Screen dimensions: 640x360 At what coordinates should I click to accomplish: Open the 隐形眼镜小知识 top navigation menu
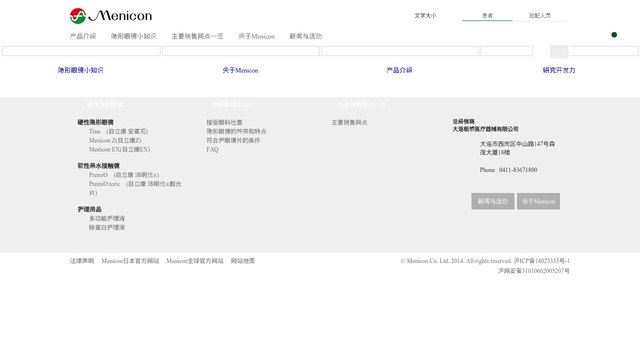(x=133, y=36)
